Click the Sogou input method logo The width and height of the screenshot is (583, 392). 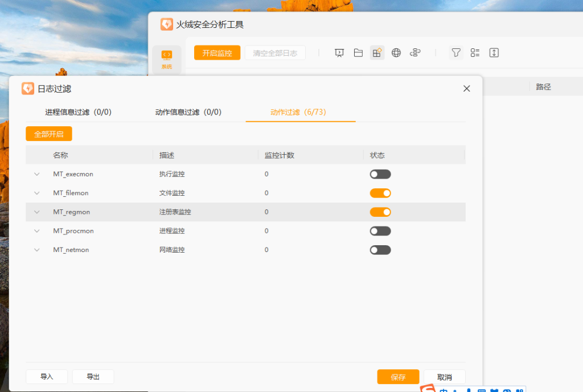tap(428, 388)
